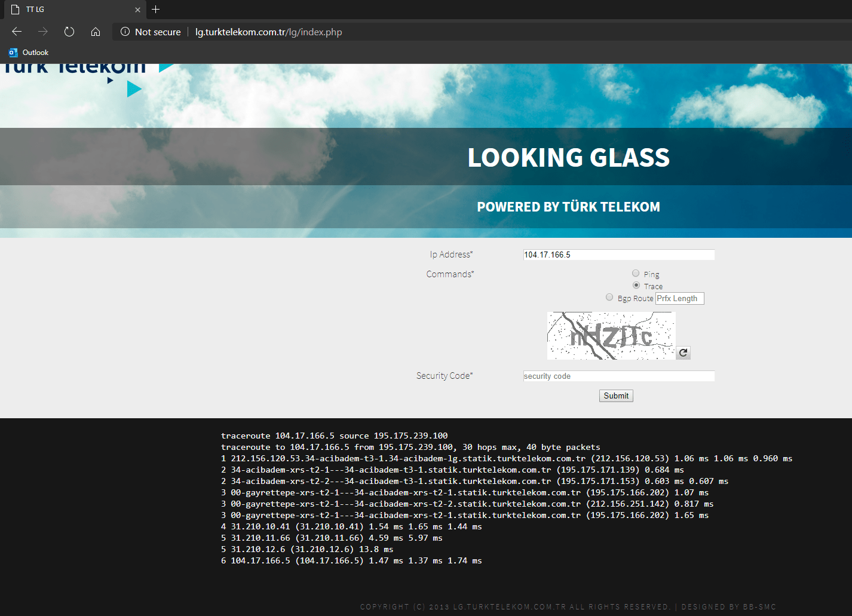
Task: Click hop 2 line with 195.175.171.139
Action: click(452, 470)
